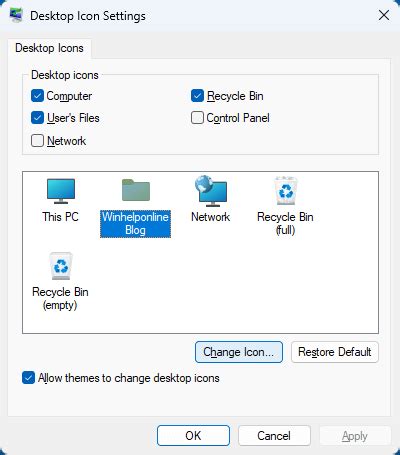400x455 pixels.
Task: Toggle Allow themes to change desktop icons
Action: (x=28, y=378)
